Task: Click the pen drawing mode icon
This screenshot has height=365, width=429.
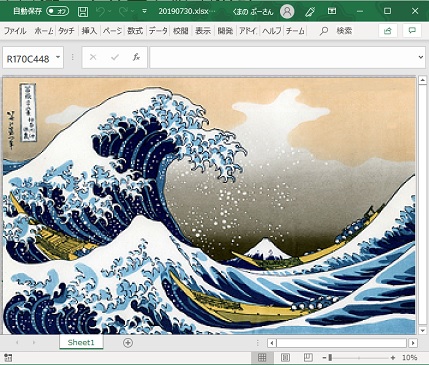Action: 310,12
